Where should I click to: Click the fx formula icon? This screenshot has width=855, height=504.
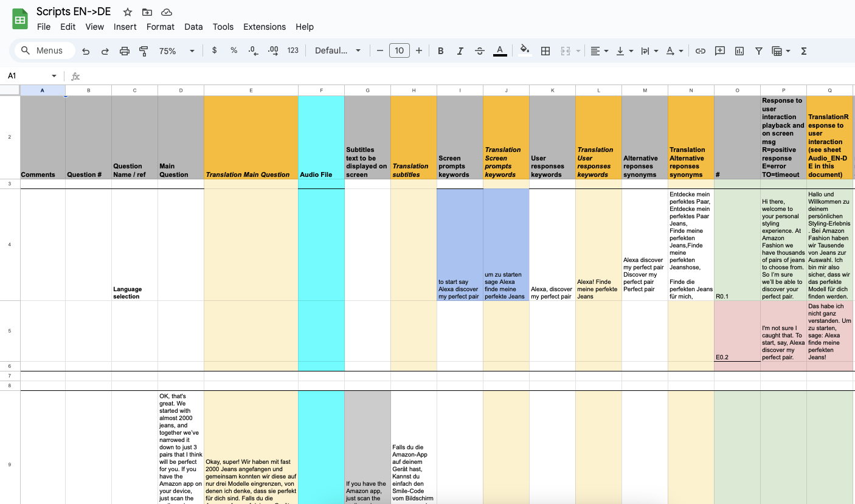pos(75,76)
